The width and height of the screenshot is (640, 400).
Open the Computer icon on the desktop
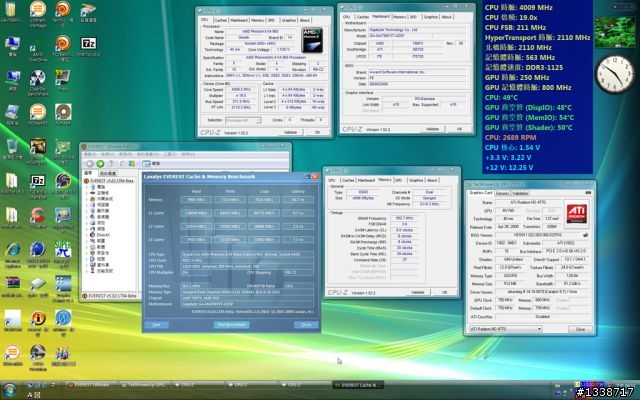point(12,46)
